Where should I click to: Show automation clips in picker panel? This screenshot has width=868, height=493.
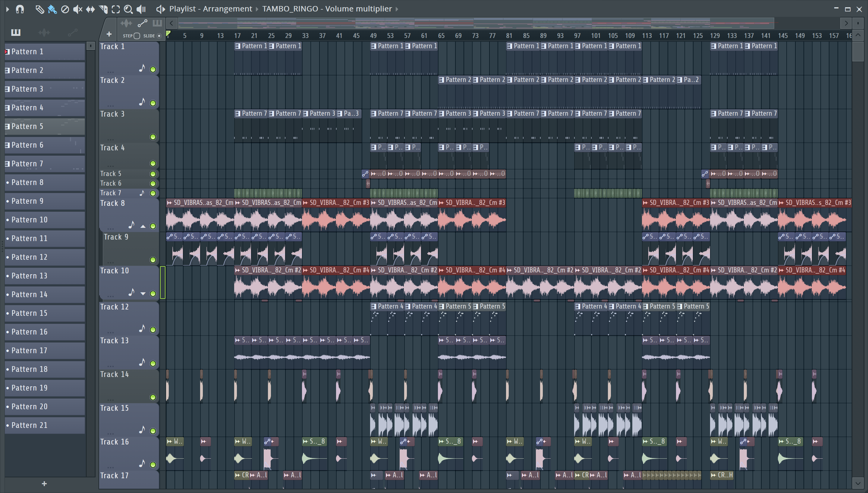click(73, 33)
